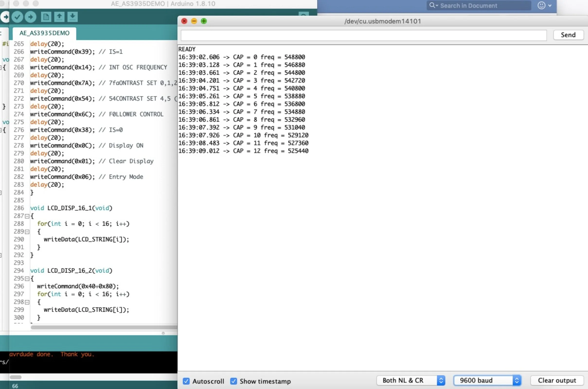Screen dimensions: 588x389
Task: Click the serial monitor message input field
Action: click(x=364, y=35)
